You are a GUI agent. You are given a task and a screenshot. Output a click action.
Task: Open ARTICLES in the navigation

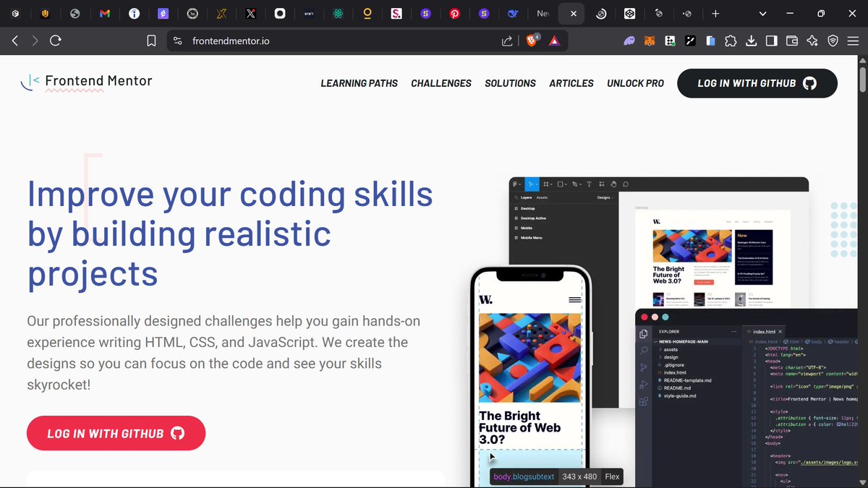[571, 83]
